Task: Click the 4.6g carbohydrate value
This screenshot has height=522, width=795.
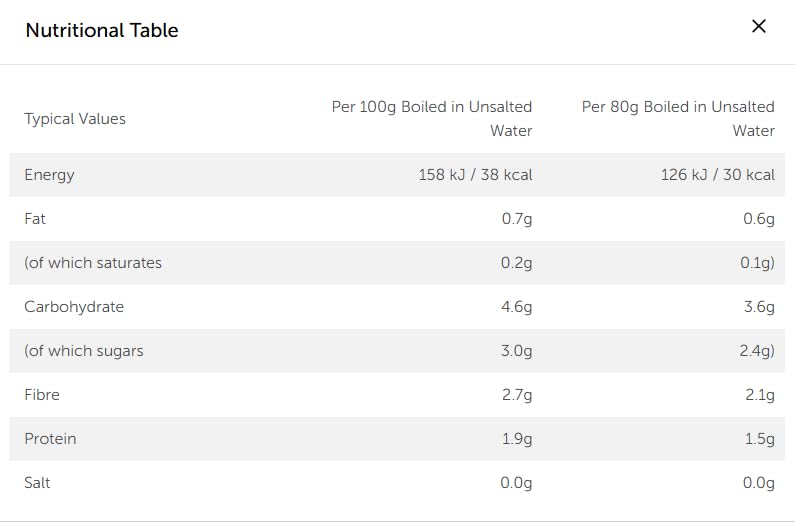Action: (x=516, y=307)
